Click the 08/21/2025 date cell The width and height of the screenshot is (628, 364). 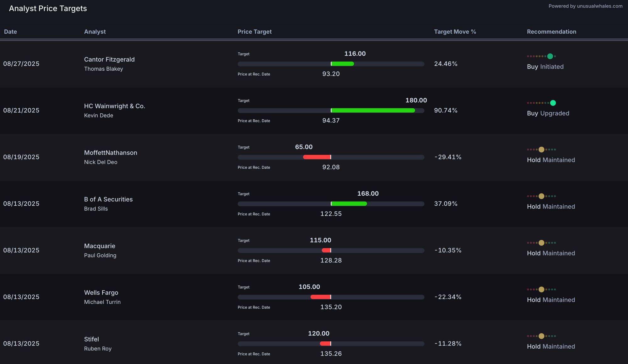[21, 111]
